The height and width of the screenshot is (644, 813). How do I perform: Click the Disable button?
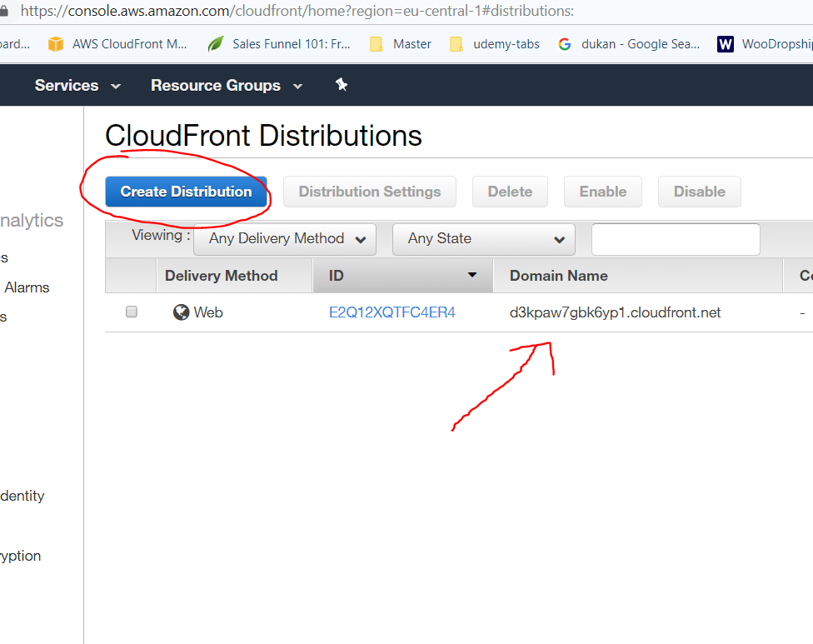pyautogui.click(x=700, y=192)
